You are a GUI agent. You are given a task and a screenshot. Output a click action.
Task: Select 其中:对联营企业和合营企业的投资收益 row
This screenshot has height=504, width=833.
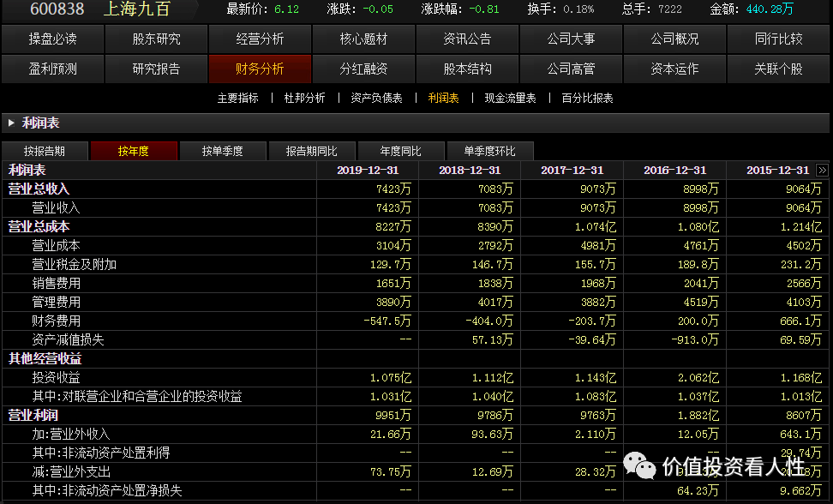click(x=137, y=397)
